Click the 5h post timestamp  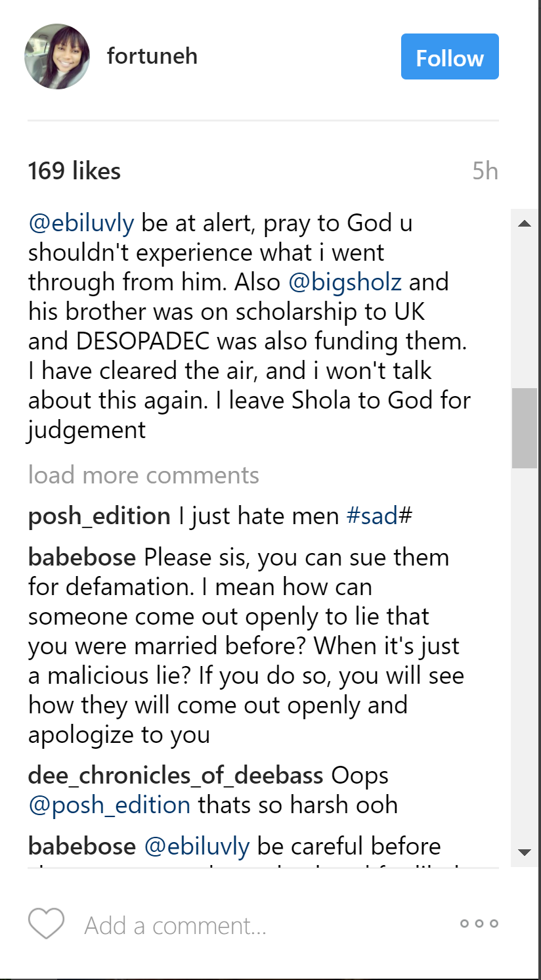click(485, 171)
